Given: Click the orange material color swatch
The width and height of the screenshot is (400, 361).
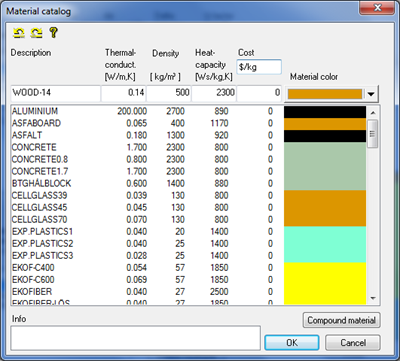Looking at the screenshot, I should [x=325, y=94].
